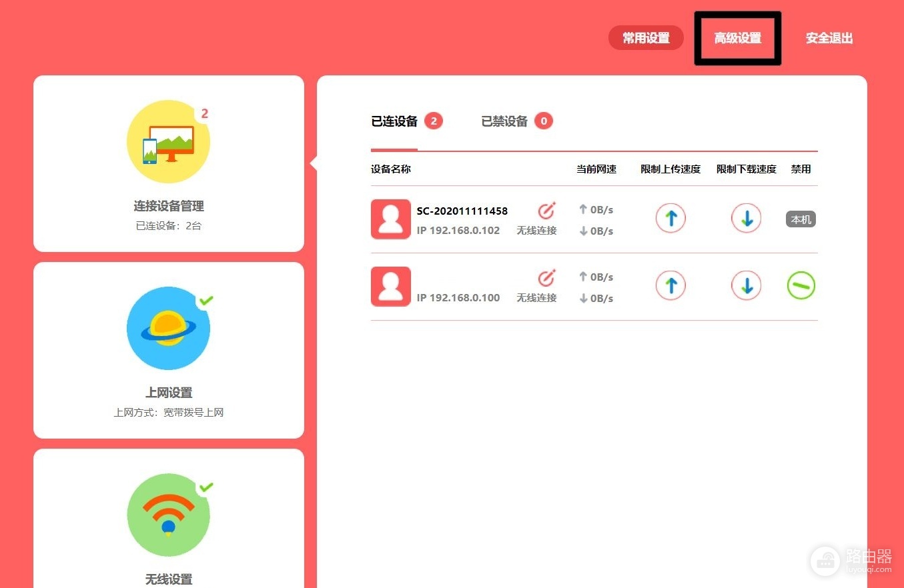Screen dimensions: 904x588
Task: Click 无线连接 label for 192.168.0.102
Action: pyautogui.click(x=536, y=231)
